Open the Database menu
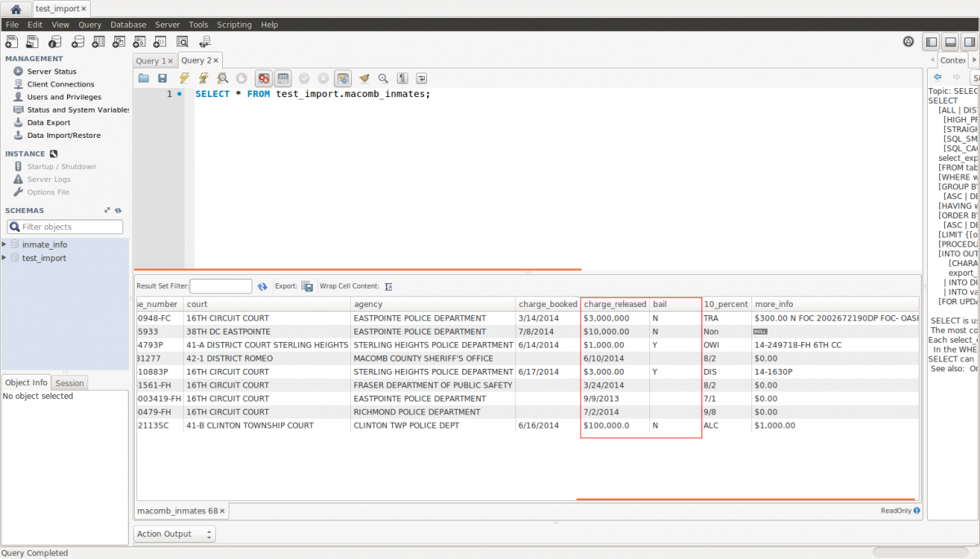Screen dimensions: 980x559 pyautogui.click(x=128, y=24)
